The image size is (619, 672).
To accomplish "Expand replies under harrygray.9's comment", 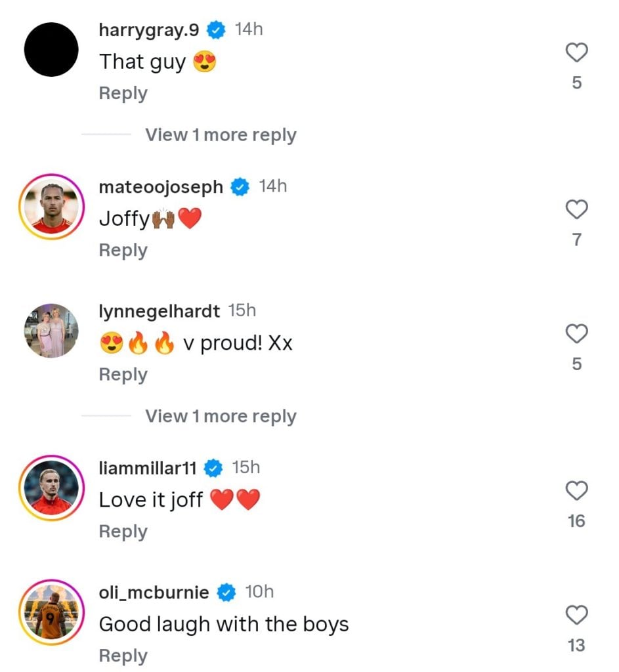I will coord(220,135).
